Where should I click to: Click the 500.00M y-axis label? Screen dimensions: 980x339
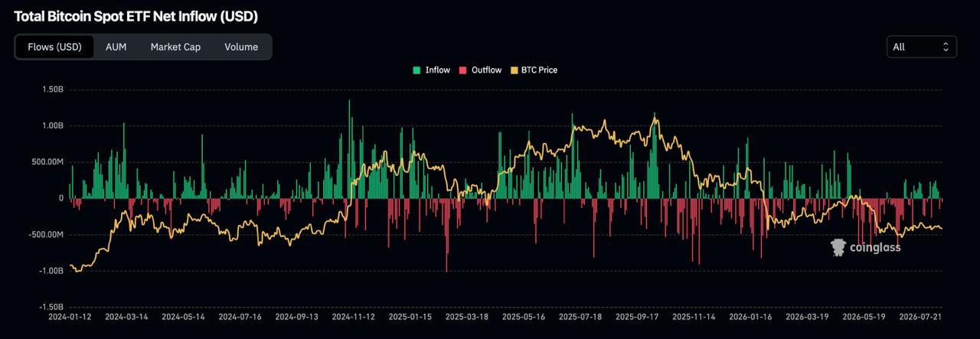pos(47,161)
